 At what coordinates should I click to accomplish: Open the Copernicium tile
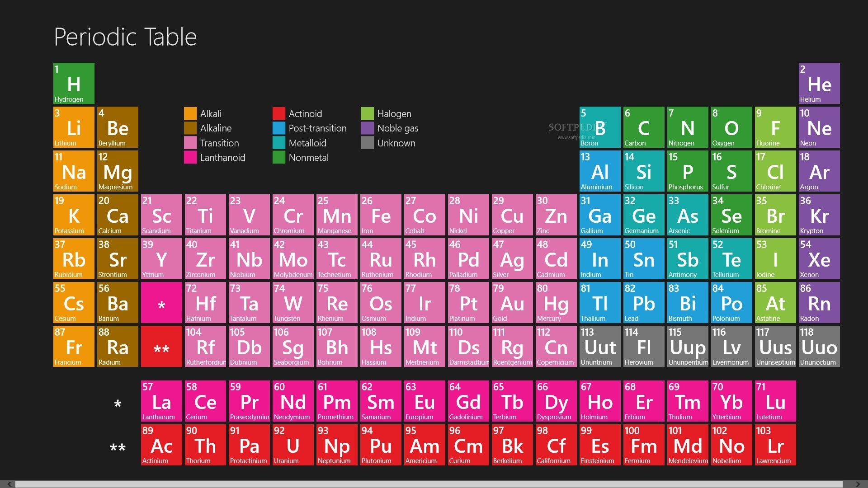[556, 346]
